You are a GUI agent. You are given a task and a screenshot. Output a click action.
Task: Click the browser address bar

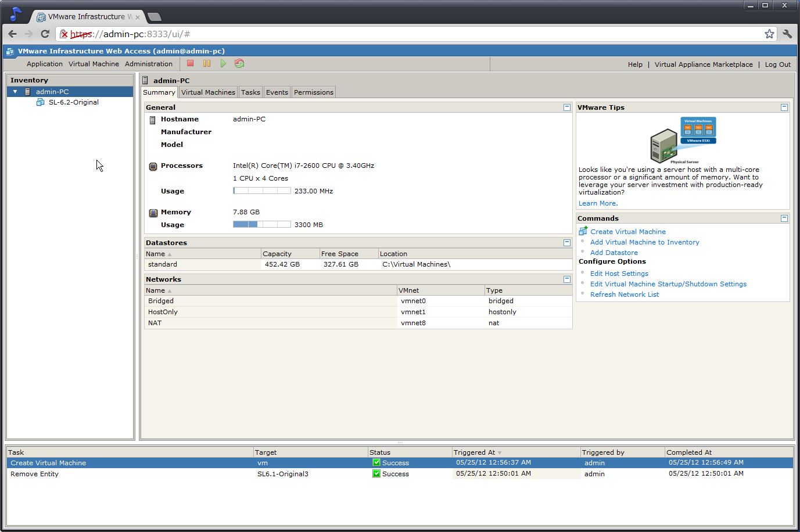[x=415, y=34]
